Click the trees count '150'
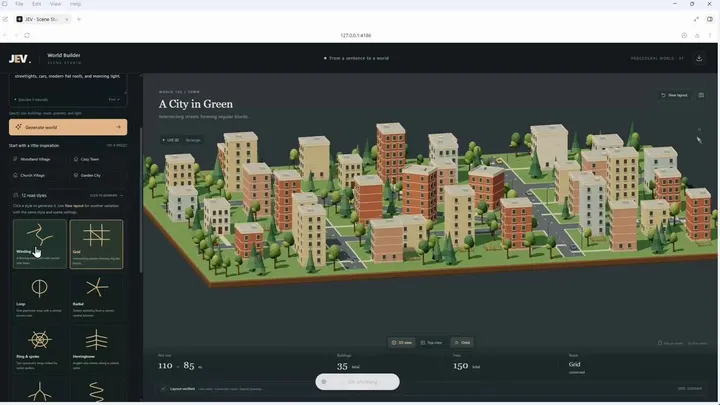Viewport: 720px width, 405px height. [x=461, y=366]
